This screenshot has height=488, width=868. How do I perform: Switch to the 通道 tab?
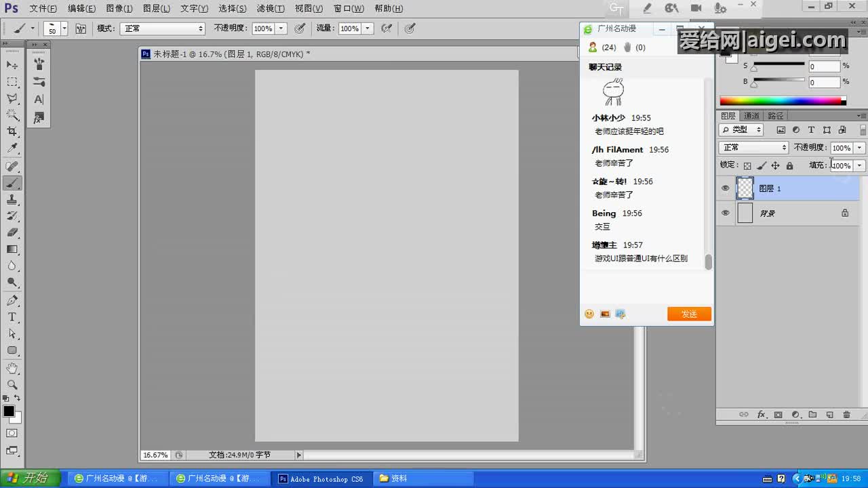(x=751, y=116)
